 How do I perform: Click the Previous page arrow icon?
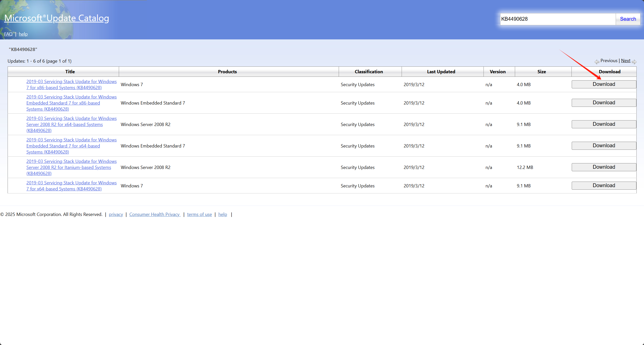point(597,62)
